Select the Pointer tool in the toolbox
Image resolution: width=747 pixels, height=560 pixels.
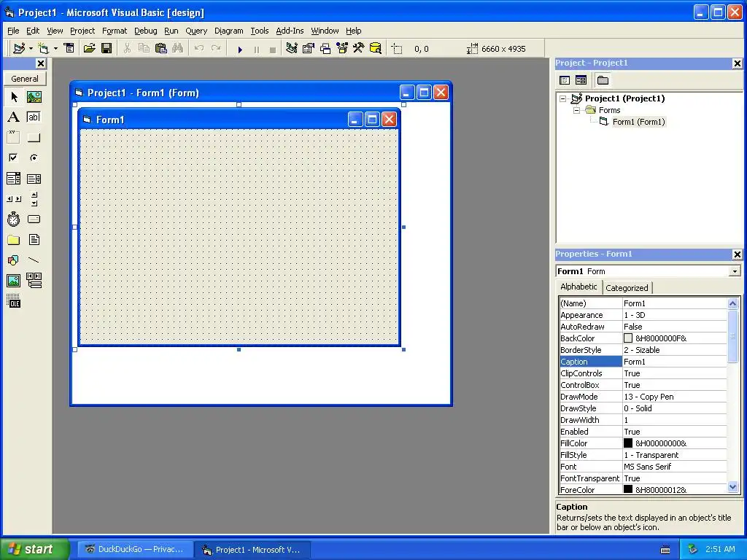(14, 97)
